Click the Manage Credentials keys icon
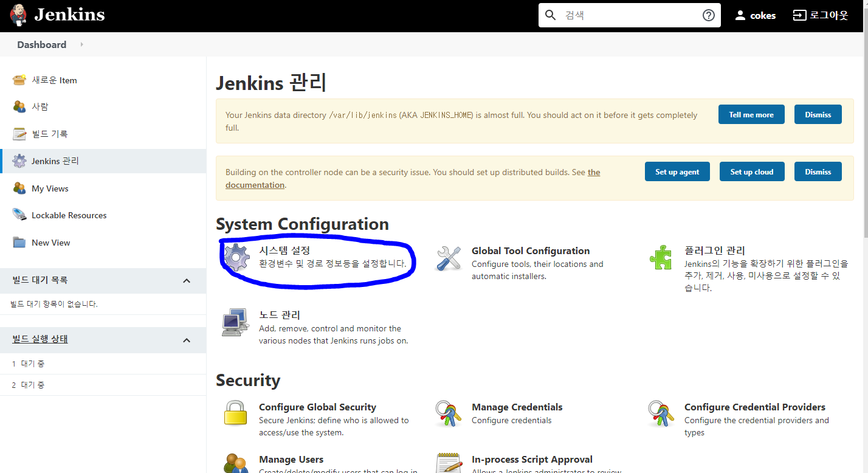868x473 pixels. point(449,413)
